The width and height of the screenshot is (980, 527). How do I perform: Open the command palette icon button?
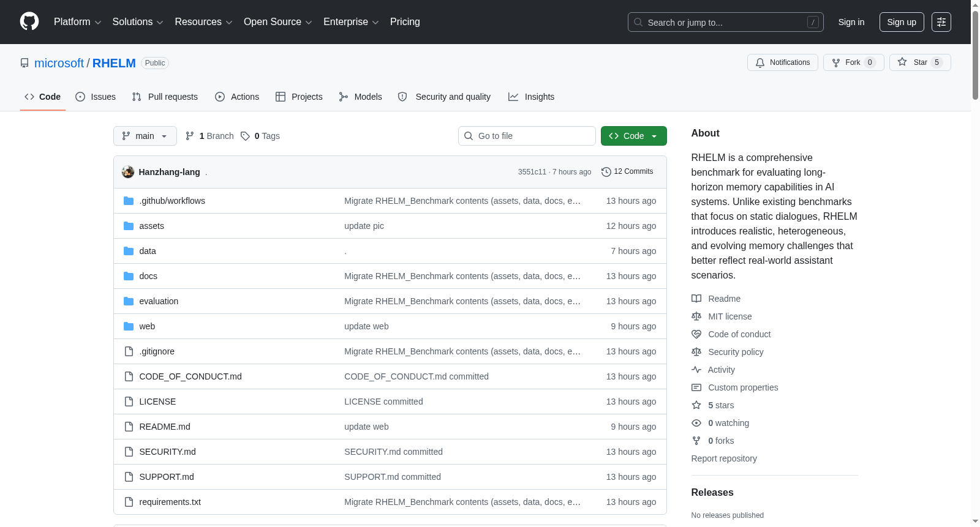[941, 22]
